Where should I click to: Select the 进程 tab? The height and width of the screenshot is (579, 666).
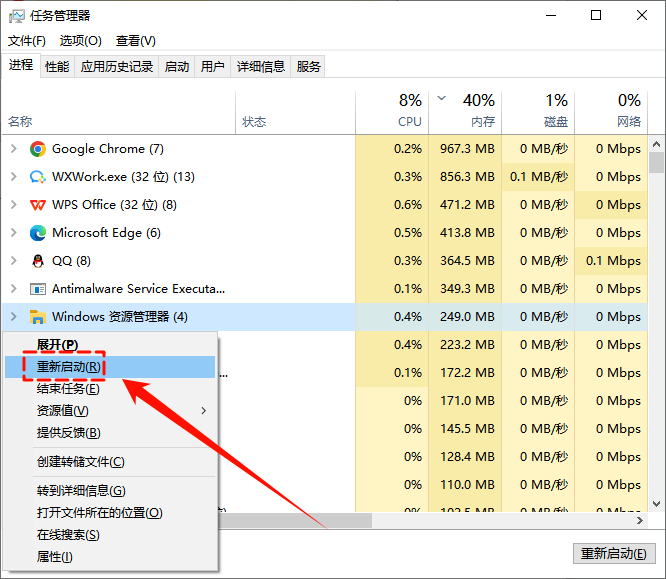click(21, 65)
